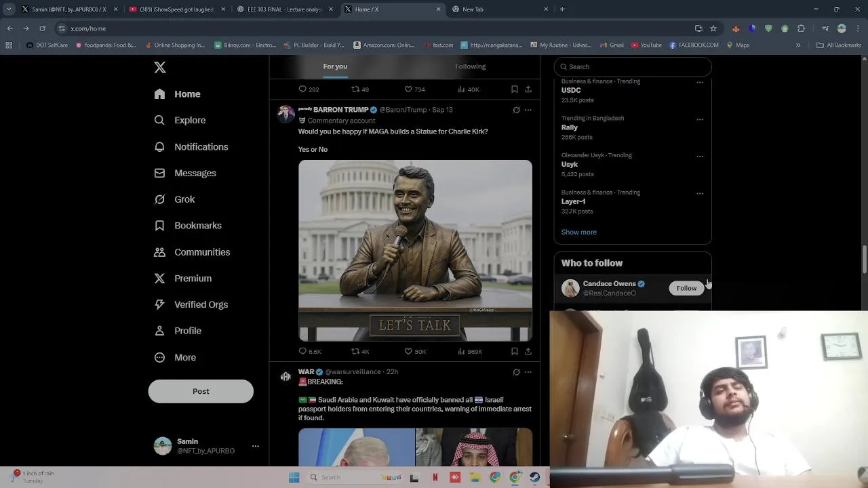868x488 pixels.
Task: Open more options on Barron Trump post
Action: tap(528, 110)
